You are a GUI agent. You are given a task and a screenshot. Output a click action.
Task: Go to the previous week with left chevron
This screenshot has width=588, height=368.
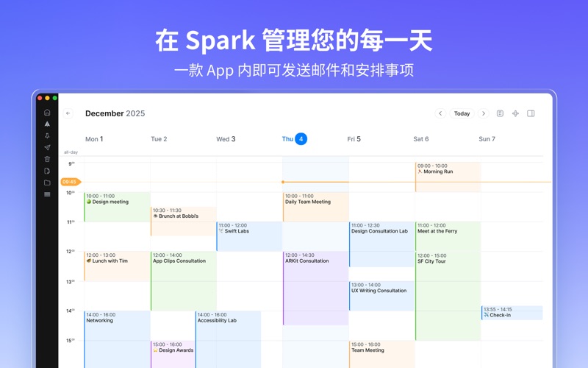(x=440, y=113)
